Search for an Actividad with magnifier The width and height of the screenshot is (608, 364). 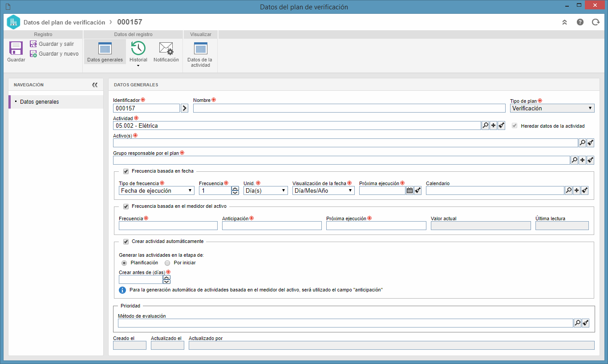pos(485,125)
